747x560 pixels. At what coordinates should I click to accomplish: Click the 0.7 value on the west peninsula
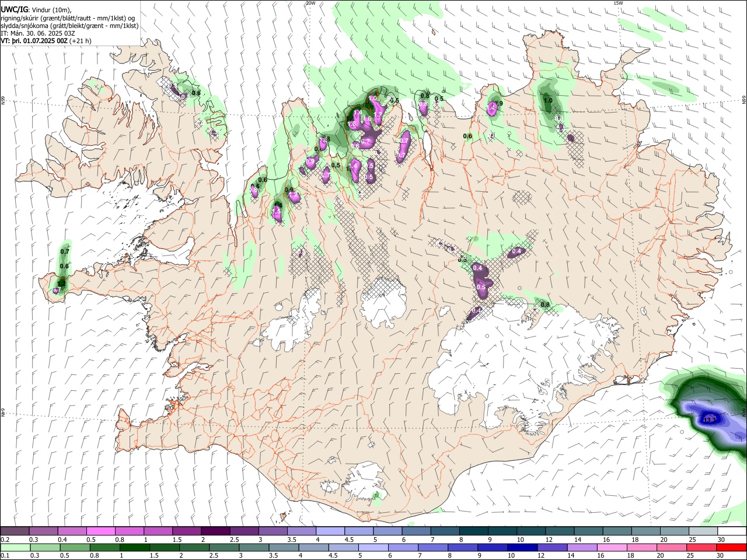tap(65, 251)
